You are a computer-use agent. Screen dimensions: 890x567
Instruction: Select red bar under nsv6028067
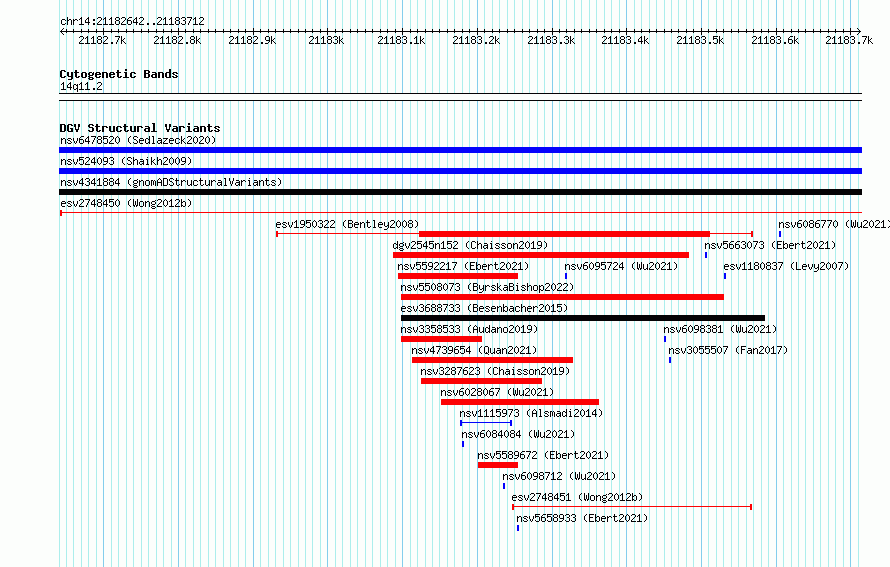520,402
